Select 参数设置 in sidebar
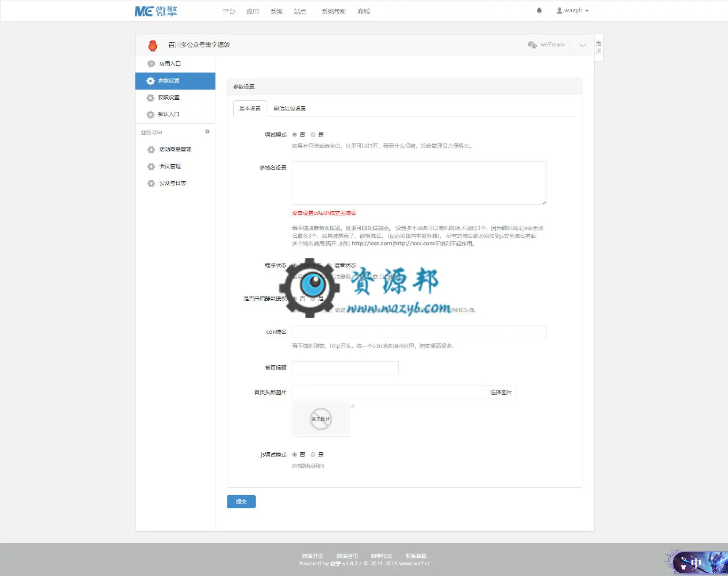Screen dimensions: 728x576 (x=176, y=81)
